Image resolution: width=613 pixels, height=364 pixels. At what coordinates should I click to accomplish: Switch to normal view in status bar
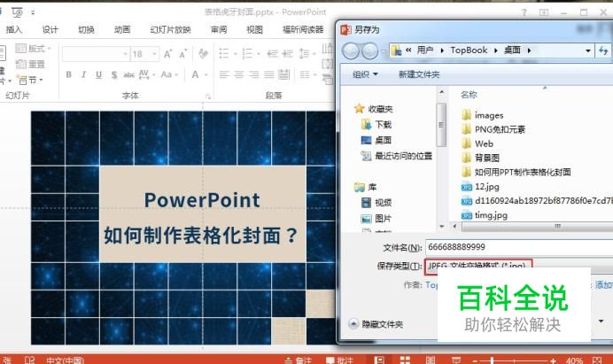point(379,360)
